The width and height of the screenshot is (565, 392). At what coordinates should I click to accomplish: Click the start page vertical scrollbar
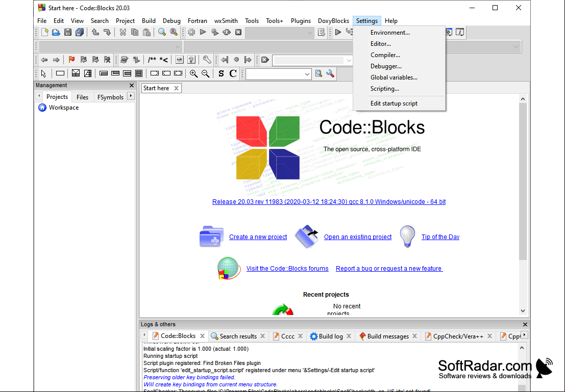point(523,181)
